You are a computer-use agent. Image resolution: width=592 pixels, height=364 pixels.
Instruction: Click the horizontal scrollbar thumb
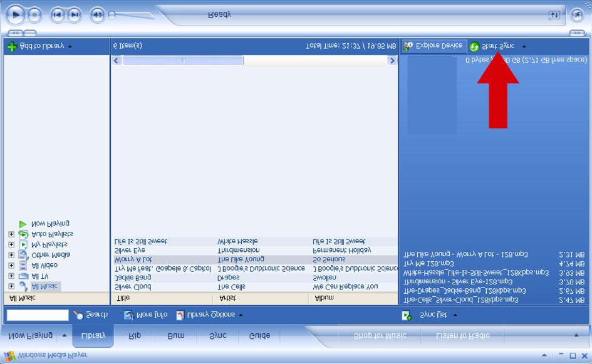click(183, 60)
